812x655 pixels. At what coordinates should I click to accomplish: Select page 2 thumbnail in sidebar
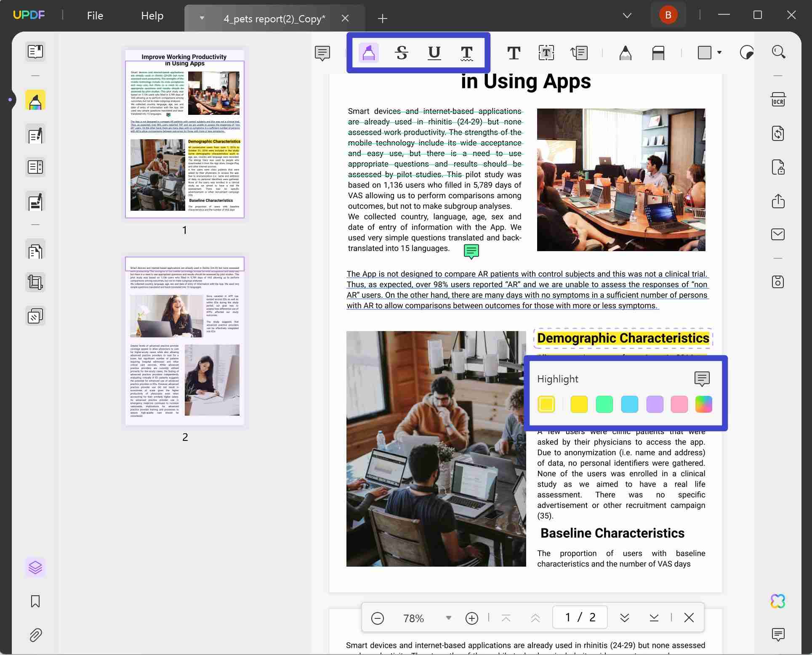pos(184,341)
